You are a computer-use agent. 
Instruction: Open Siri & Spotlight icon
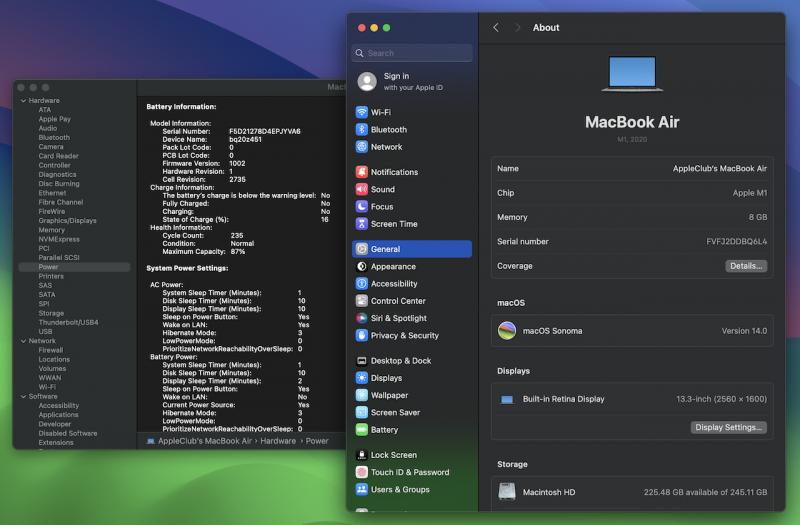click(x=361, y=318)
